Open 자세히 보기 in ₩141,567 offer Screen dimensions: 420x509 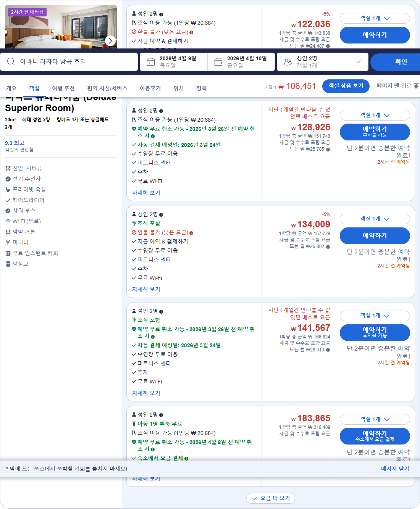(146, 393)
